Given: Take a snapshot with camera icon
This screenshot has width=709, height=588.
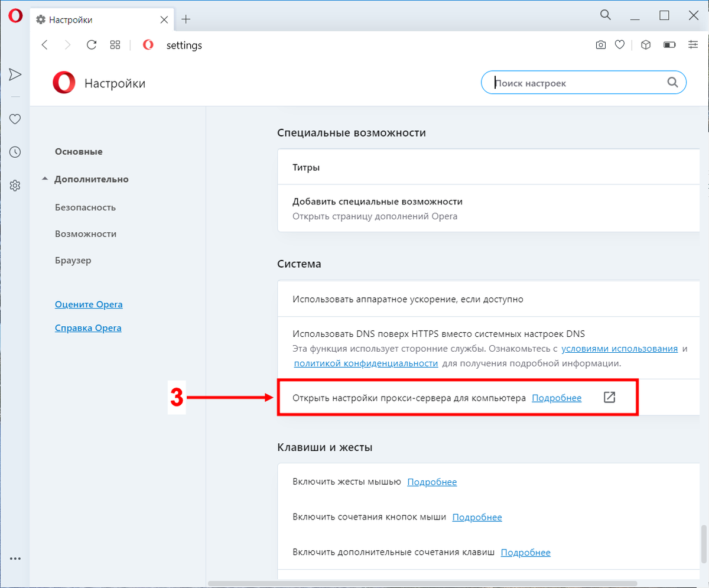Looking at the screenshot, I should (x=601, y=45).
